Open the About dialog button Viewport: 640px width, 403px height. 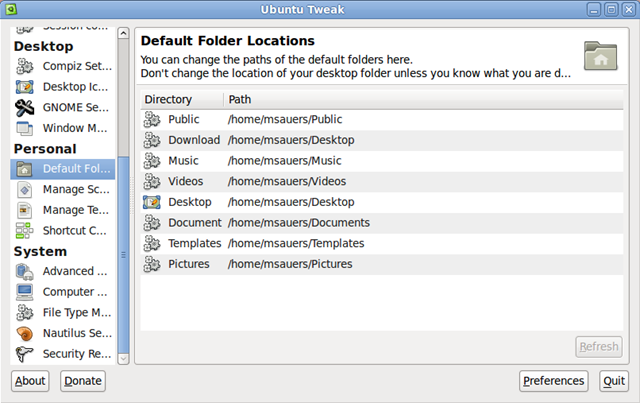coord(30,381)
